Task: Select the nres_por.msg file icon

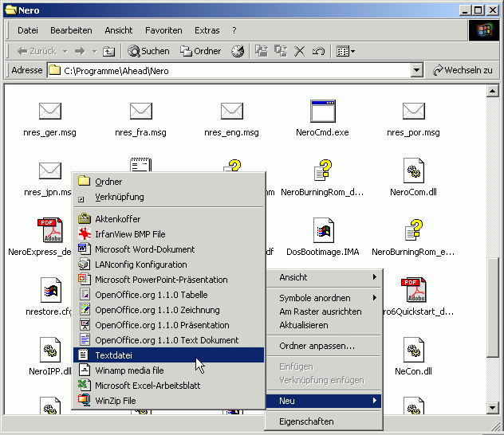Action: click(x=414, y=111)
